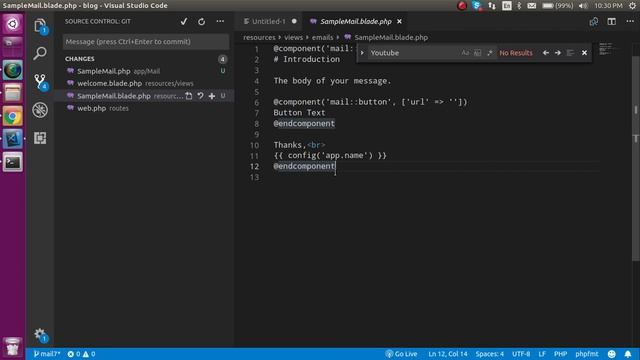Open editor More Actions ellipsis
Screen dimensions: 640x360
[x=630, y=21]
